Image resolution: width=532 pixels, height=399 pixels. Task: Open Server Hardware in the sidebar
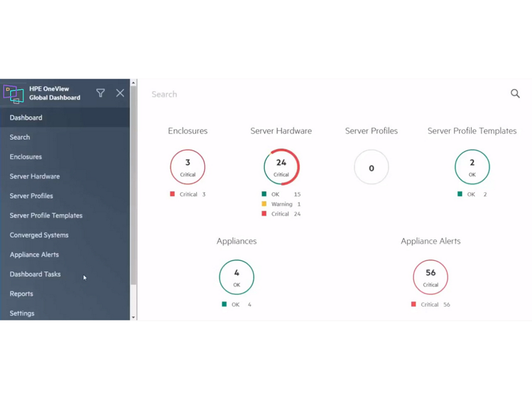click(65, 176)
